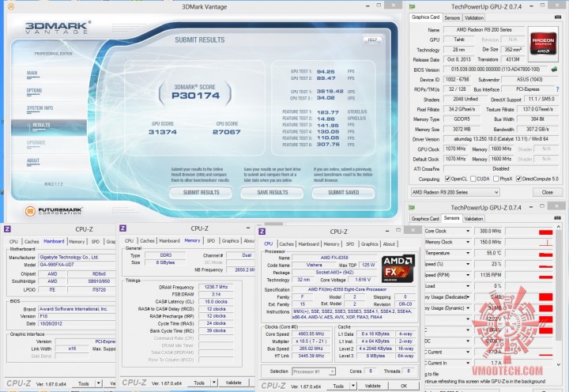The image size is (569, 392).
Task: Open SPD tab in CPU-Z Memory window
Action: point(211,240)
